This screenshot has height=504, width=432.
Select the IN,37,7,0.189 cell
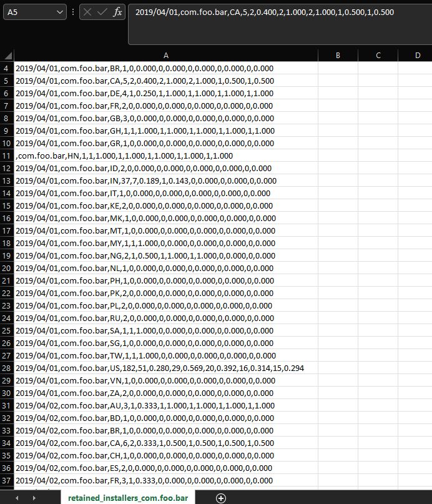[166, 180]
